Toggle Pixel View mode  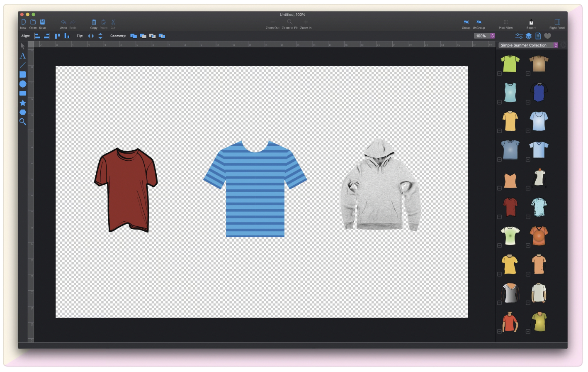(x=505, y=23)
